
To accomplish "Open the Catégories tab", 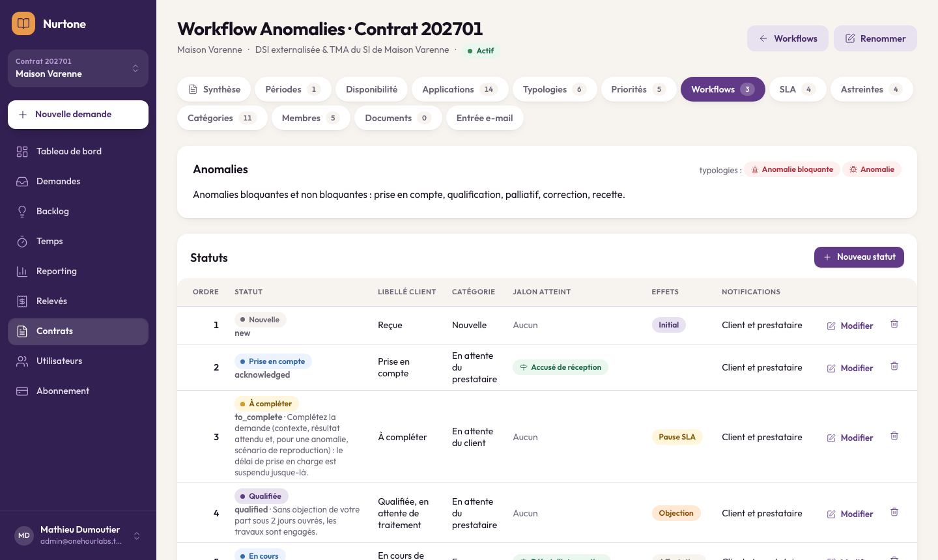I will (222, 118).
